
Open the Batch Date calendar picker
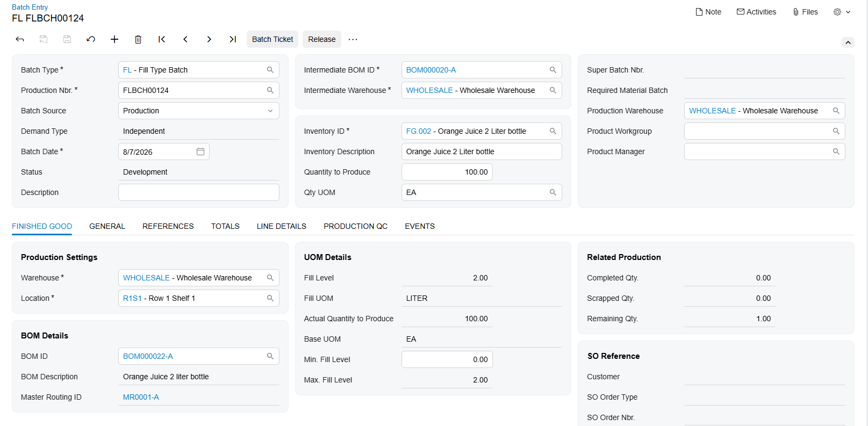click(200, 151)
